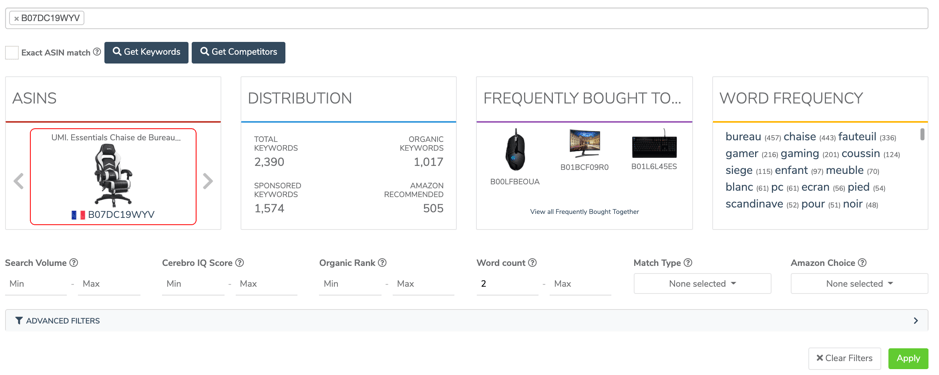Click the Cerebro IQ Score info icon
Screen dimensions: 939x375
[239, 262]
